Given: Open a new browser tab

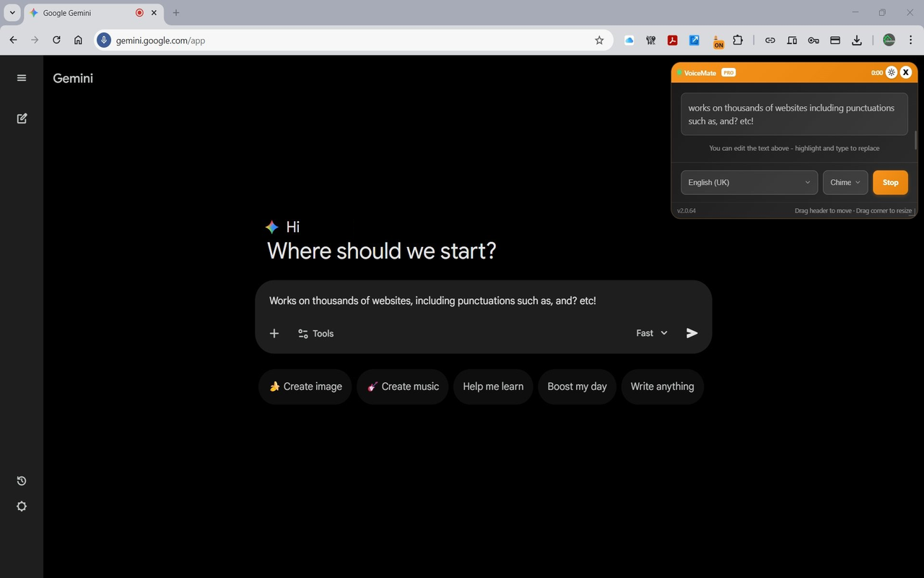Looking at the screenshot, I should tap(176, 13).
